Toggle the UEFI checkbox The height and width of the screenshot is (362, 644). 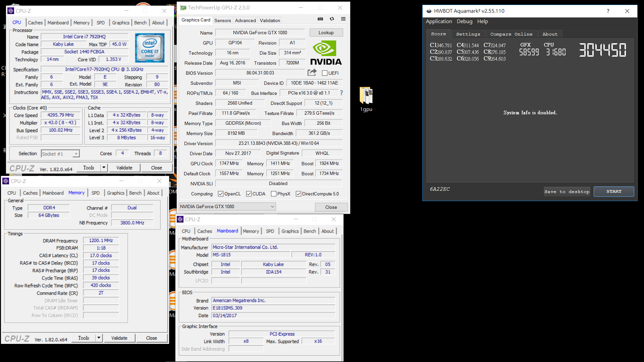[324, 73]
